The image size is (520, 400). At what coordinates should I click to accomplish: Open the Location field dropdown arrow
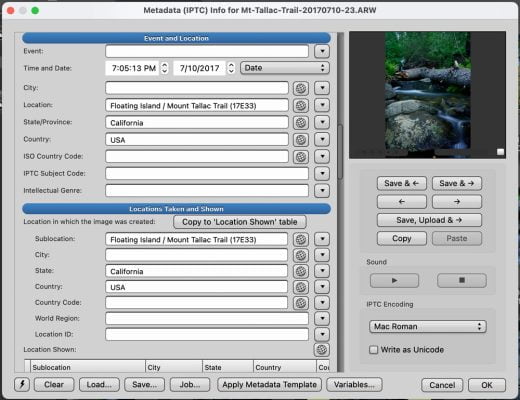322,105
